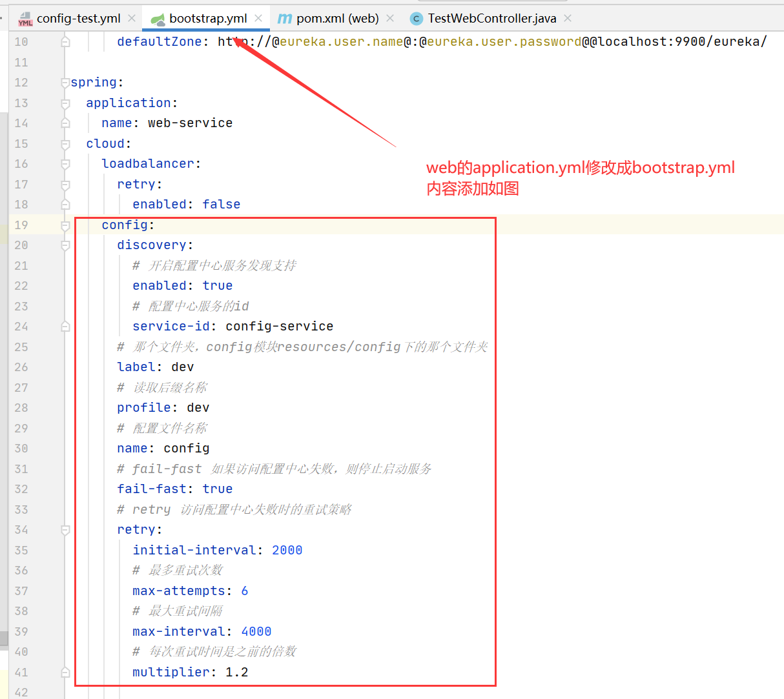Collapse the discovery: block on line 20
Screen dimensions: 784x699
click(x=65, y=245)
